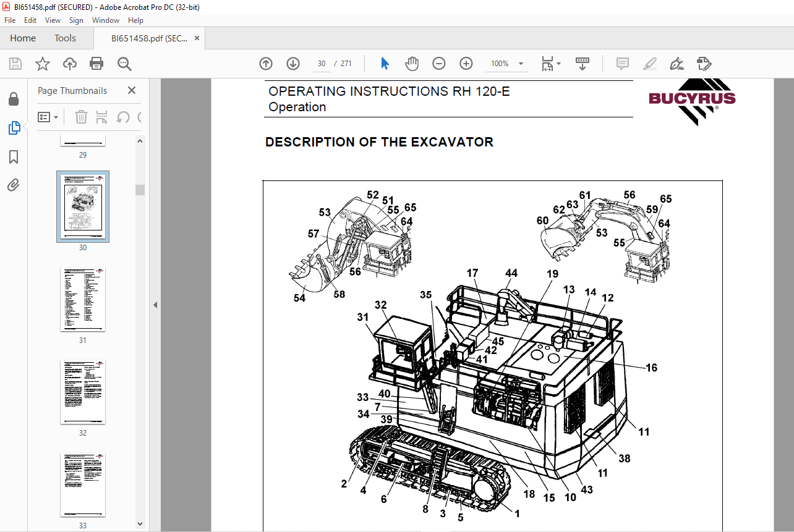This screenshot has width=794, height=532.
Task: Click the page number input field
Action: (322, 64)
